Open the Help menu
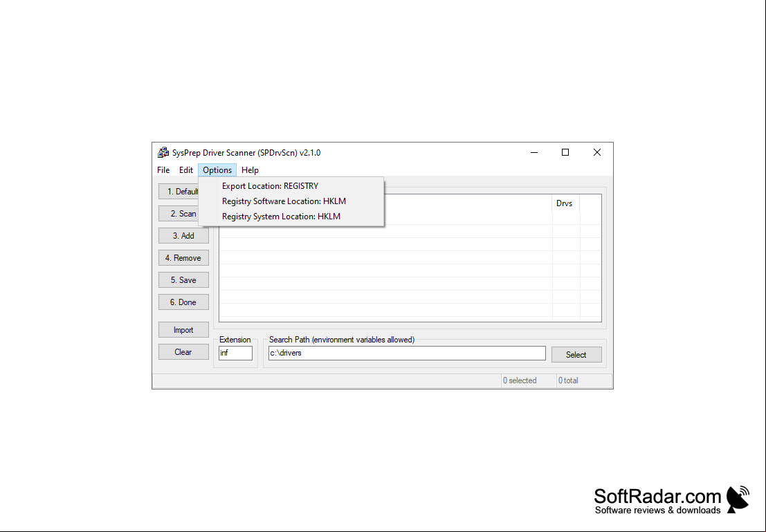Image resolution: width=766 pixels, height=532 pixels. coord(250,170)
